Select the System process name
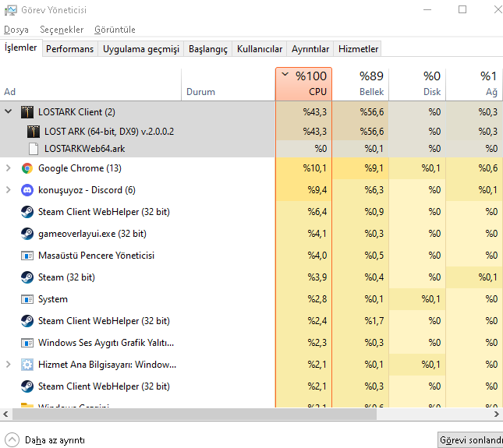The width and height of the screenshot is (503, 448). point(53,299)
